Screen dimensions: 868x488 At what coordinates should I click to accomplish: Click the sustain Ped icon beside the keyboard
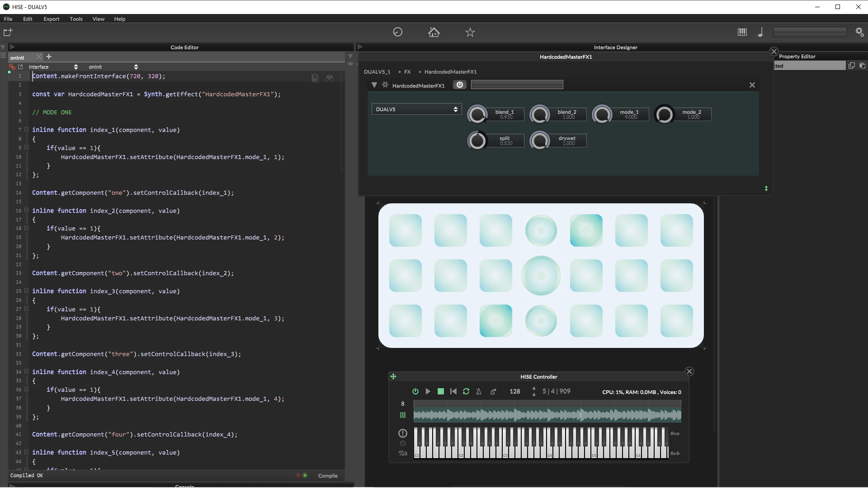click(403, 453)
